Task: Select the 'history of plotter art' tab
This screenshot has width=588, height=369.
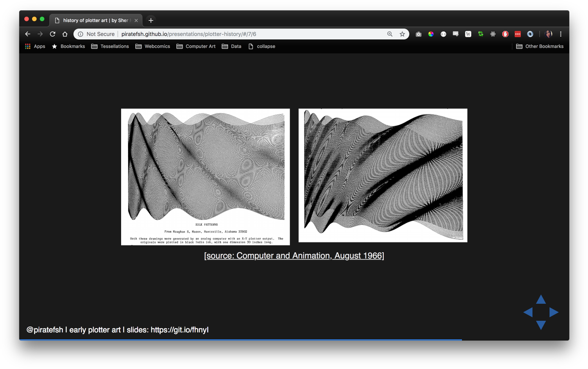Action: coord(94,20)
